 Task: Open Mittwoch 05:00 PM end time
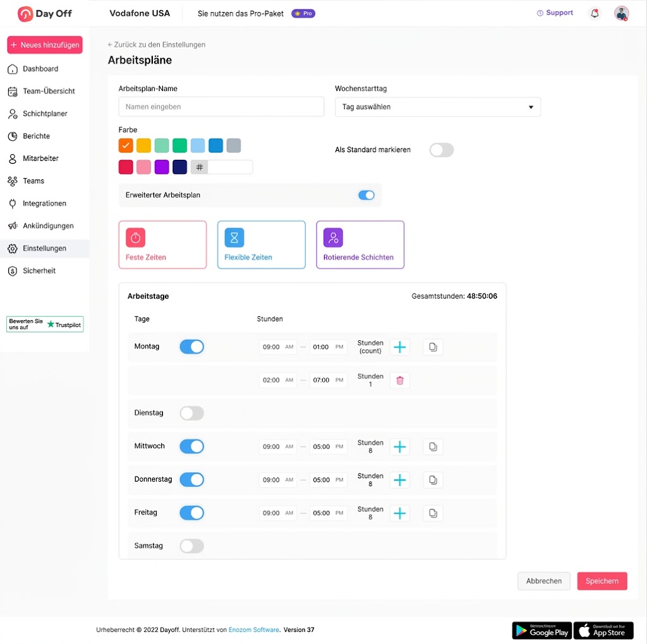coord(328,446)
